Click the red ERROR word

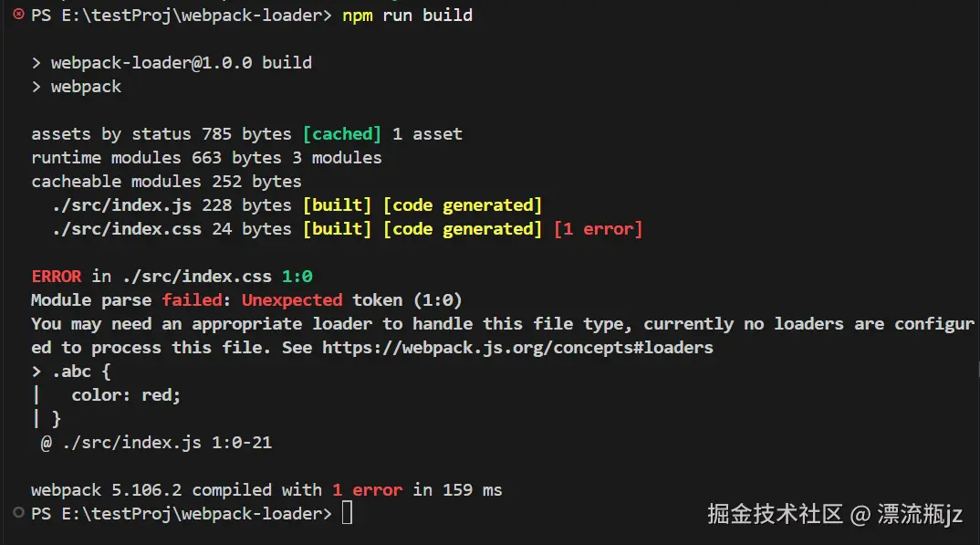tap(57, 277)
